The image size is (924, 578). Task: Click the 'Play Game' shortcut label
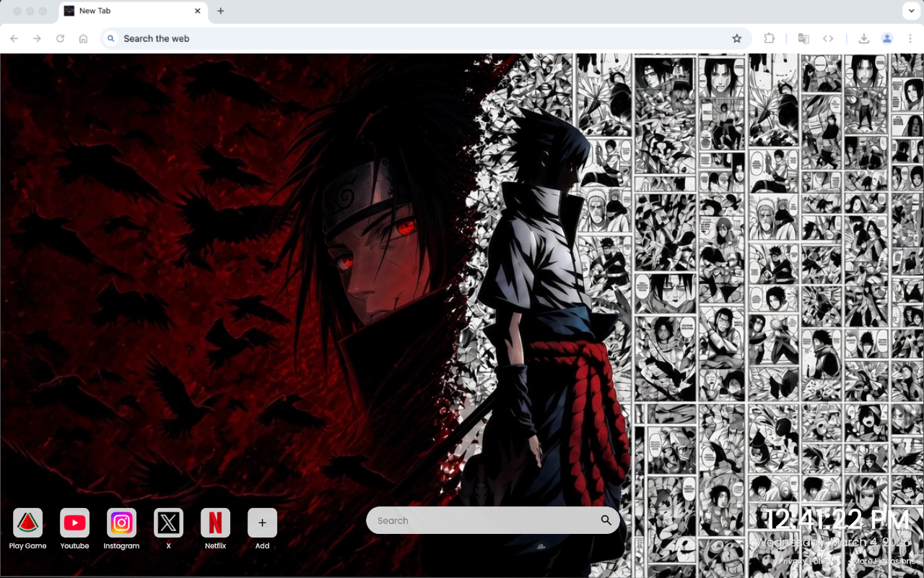[x=27, y=546]
